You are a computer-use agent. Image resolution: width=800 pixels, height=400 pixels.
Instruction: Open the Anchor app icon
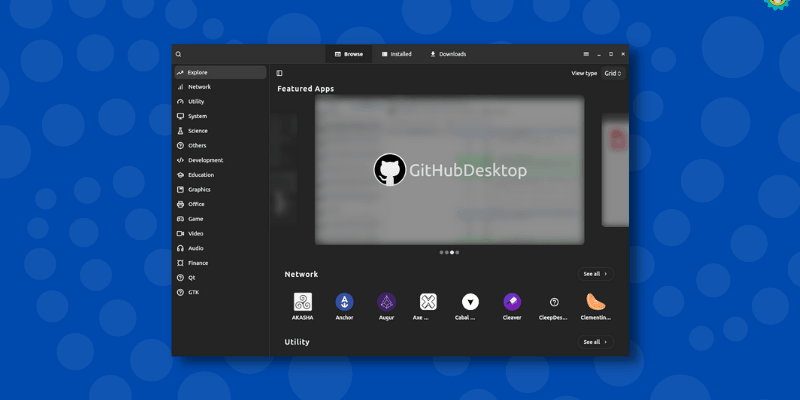point(344,302)
